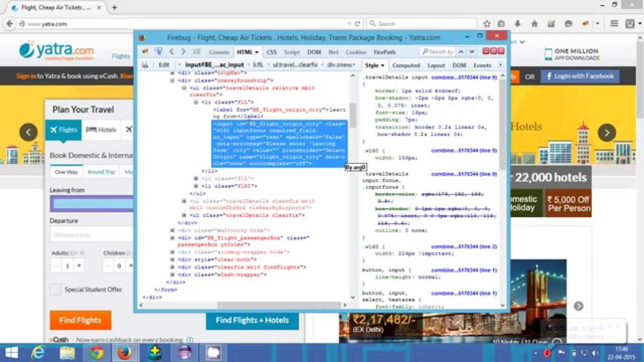Jump to next Firebug search match
Image resolution: width=644 pixels, height=362 pixels.
[x=472, y=51]
